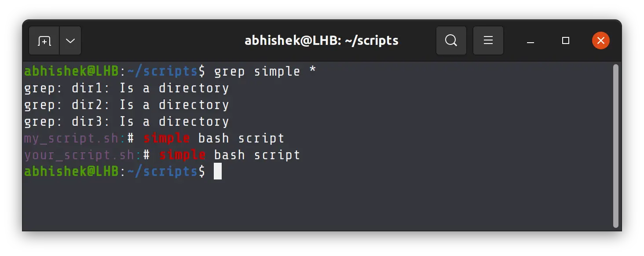This screenshot has width=644, height=256.
Task: Click red "simple" match on my_script.sh line
Action: (x=167, y=138)
